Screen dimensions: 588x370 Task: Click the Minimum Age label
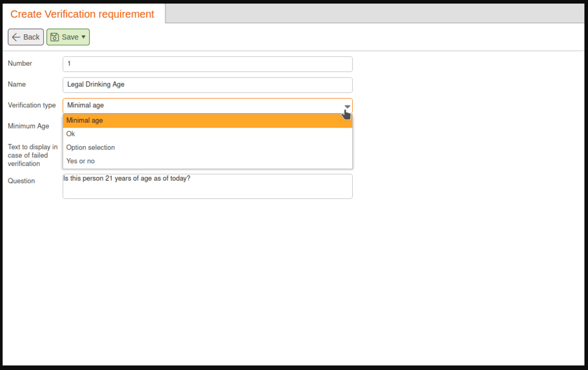point(29,126)
